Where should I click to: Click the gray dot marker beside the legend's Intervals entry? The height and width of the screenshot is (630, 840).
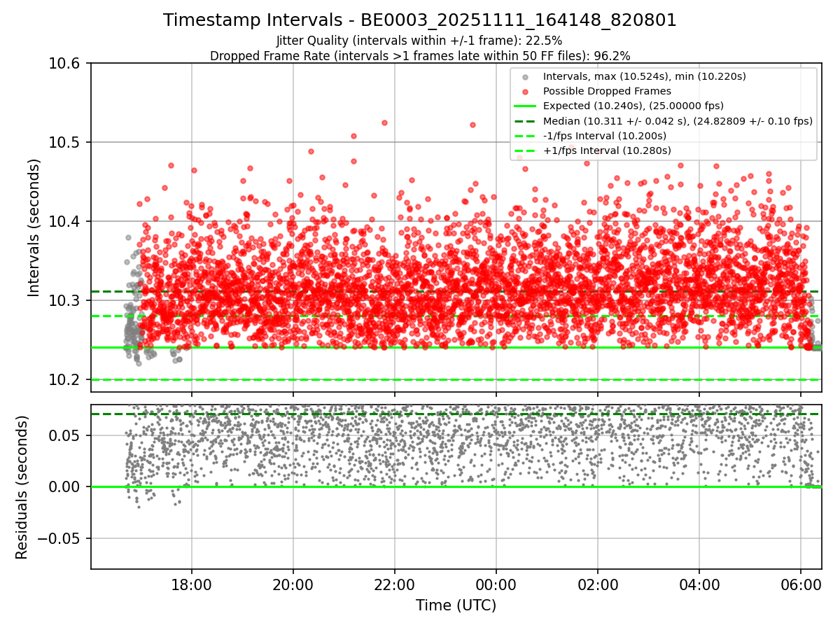coord(525,76)
